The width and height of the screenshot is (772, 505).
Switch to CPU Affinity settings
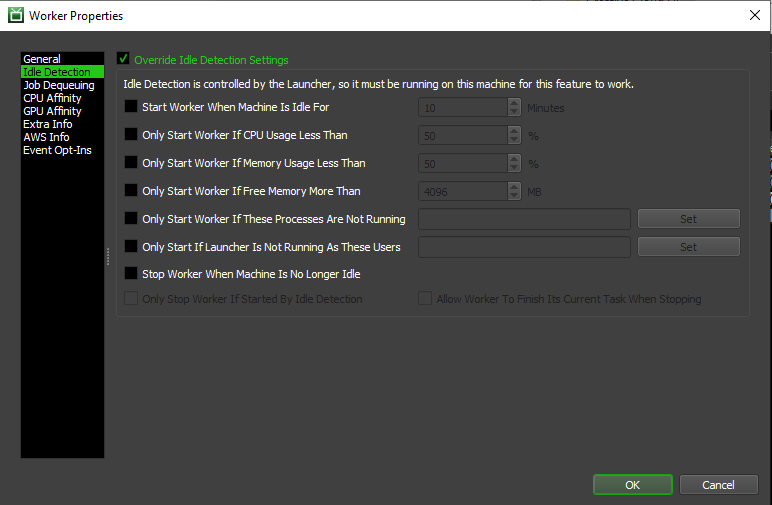tap(52, 98)
